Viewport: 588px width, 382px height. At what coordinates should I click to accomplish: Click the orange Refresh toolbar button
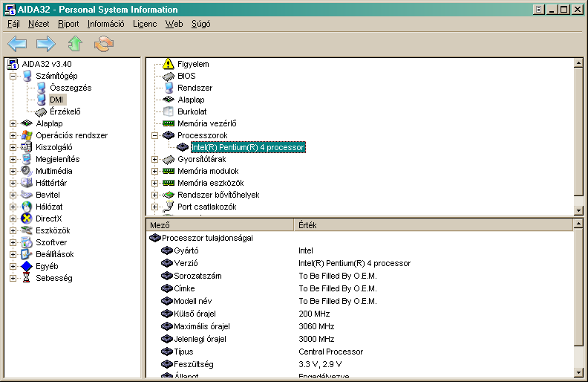coord(104,44)
